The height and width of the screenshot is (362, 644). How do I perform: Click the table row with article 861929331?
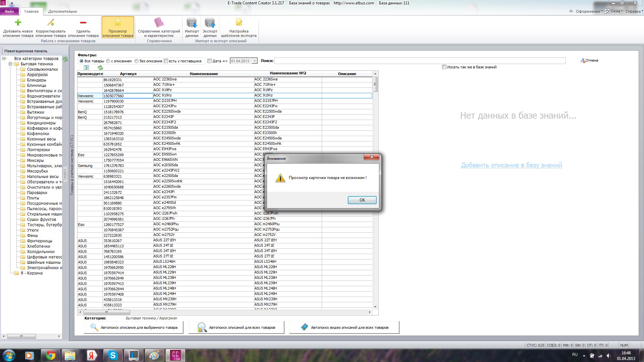[x=225, y=80]
